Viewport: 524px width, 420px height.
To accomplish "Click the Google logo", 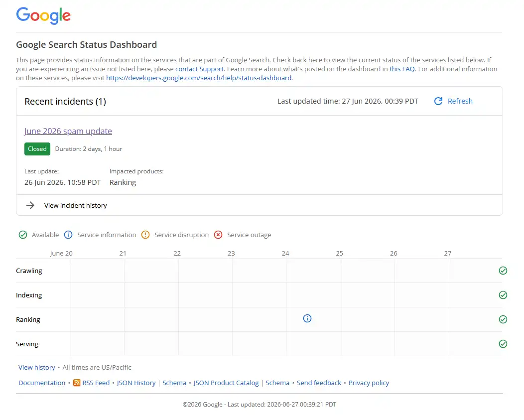I will click(43, 15).
